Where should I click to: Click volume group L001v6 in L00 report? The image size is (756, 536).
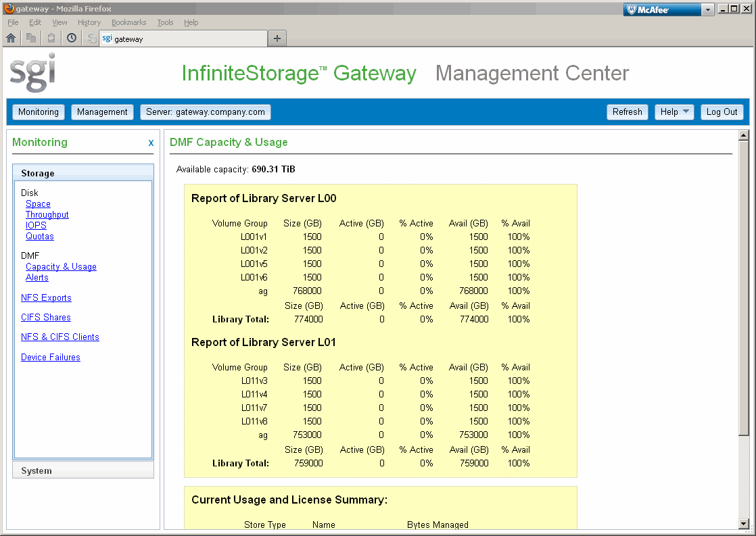click(x=254, y=277)
